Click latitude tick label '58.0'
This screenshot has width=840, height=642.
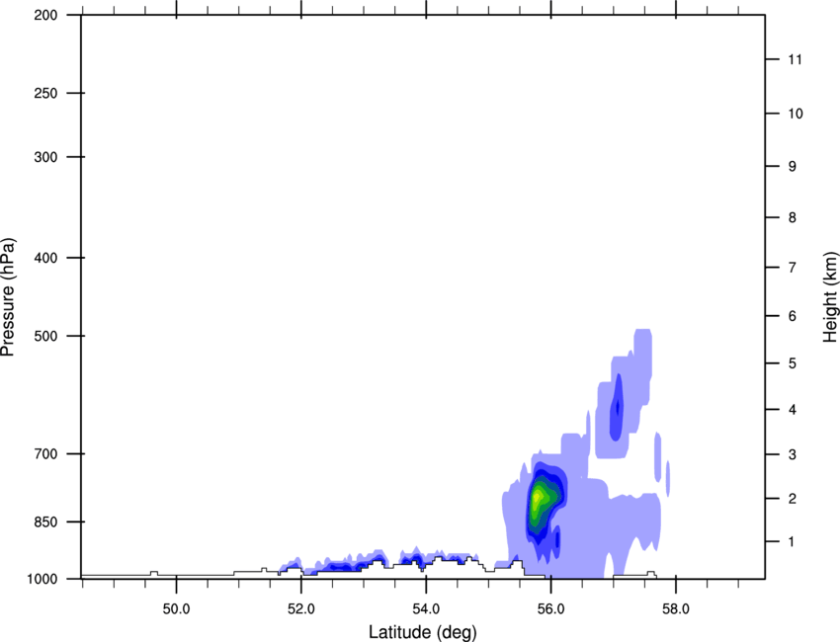pos(676,609)
